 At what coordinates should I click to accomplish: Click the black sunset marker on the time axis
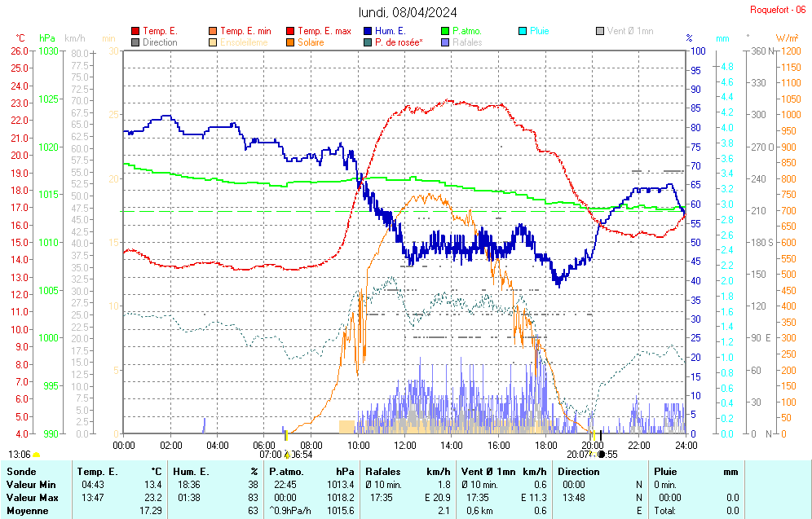[x=601, y=435]
